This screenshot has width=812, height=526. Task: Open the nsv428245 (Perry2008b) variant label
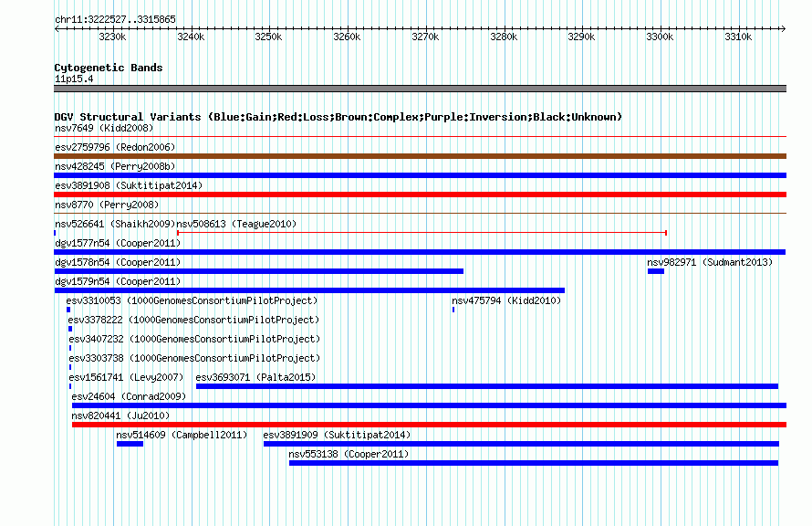115,166
